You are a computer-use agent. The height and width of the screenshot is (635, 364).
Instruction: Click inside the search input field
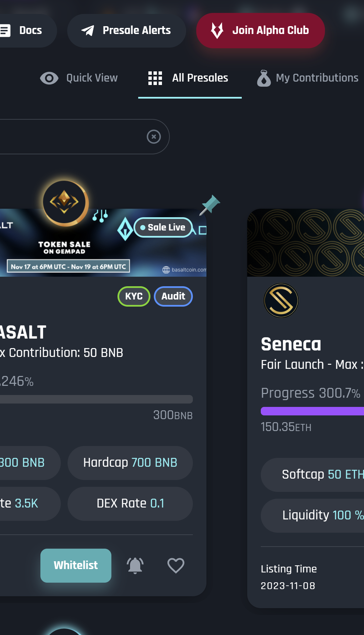point(68,137)
